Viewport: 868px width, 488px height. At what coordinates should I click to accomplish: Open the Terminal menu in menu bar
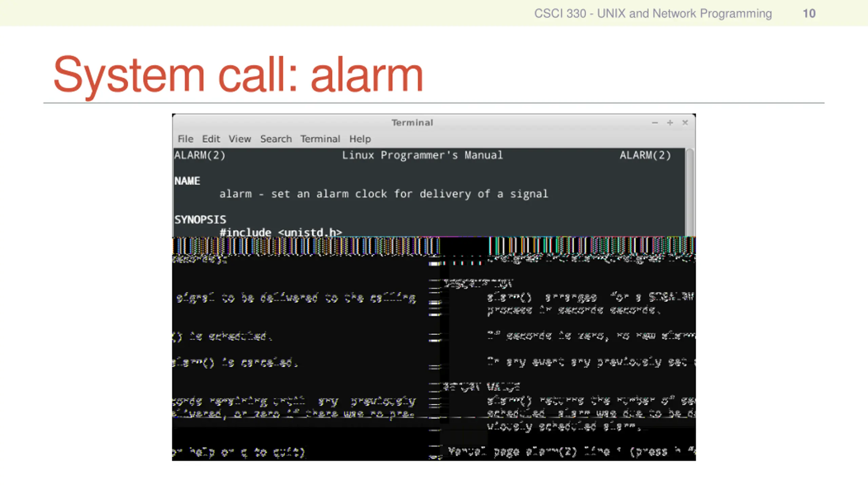point(320,139)
